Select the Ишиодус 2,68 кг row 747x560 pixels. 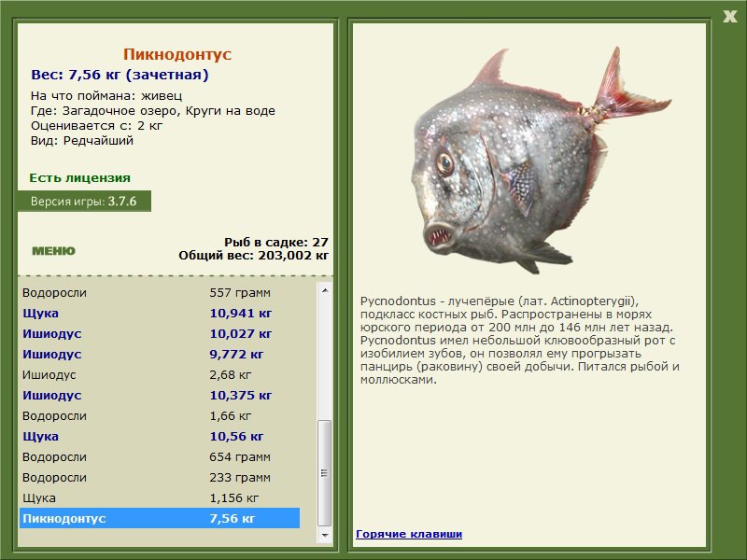tap(160, 375)
